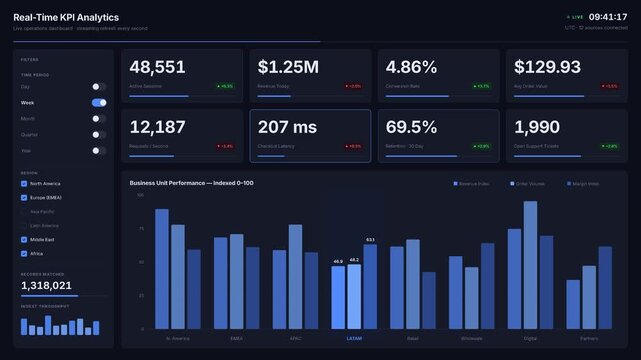Click the Week filter label
641x360 pixels.
(x=27, y=103)
